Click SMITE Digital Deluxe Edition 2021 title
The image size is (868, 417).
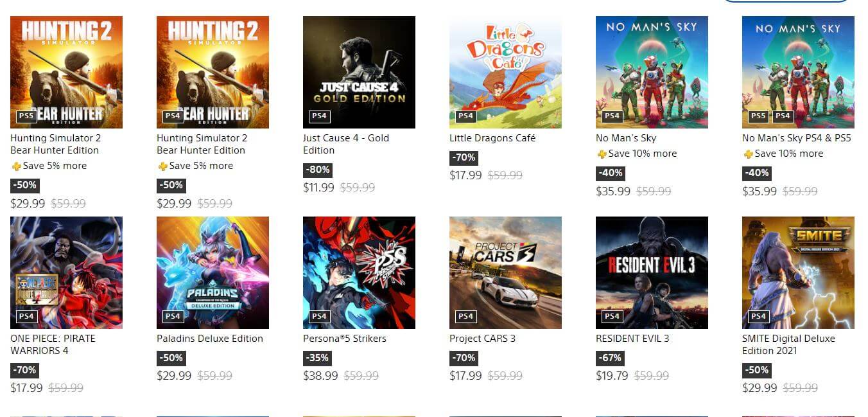point(788,344)
